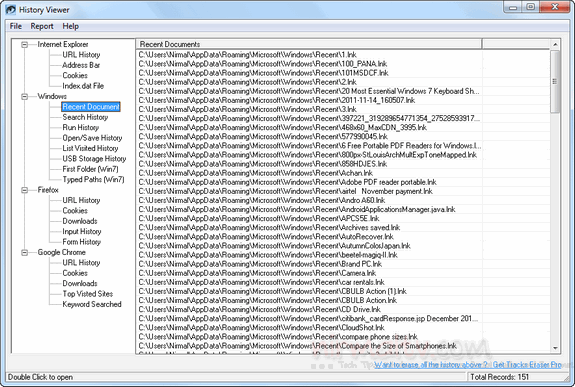Select Cookies under Google Chrome
Image resolution: width=575 pixels, height=387 pixels.
pyautogui.click(x=75, y=273)
